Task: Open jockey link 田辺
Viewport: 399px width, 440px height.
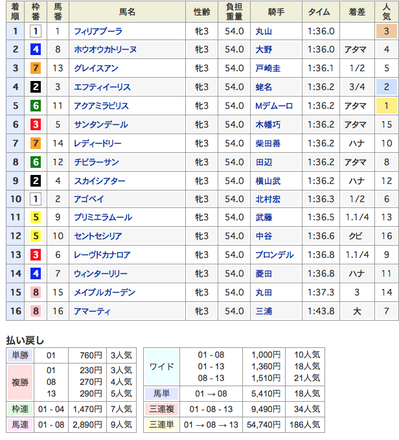Action: 264,162
